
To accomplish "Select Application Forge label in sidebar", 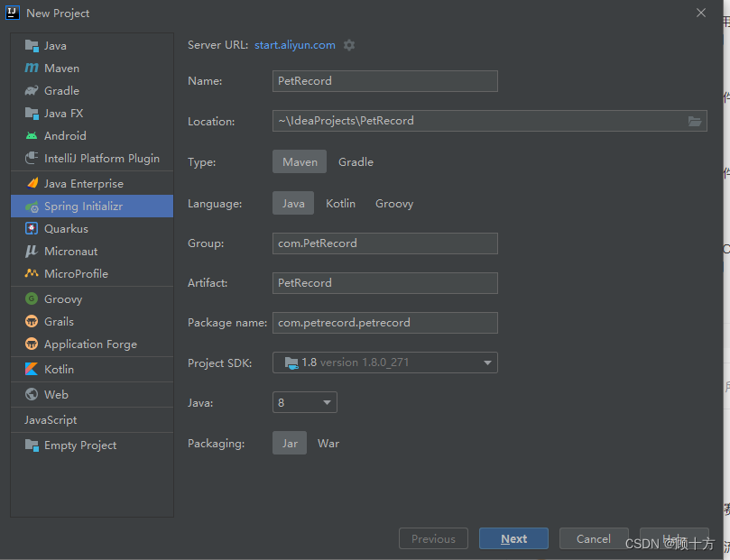I will (x=90, y=344).
